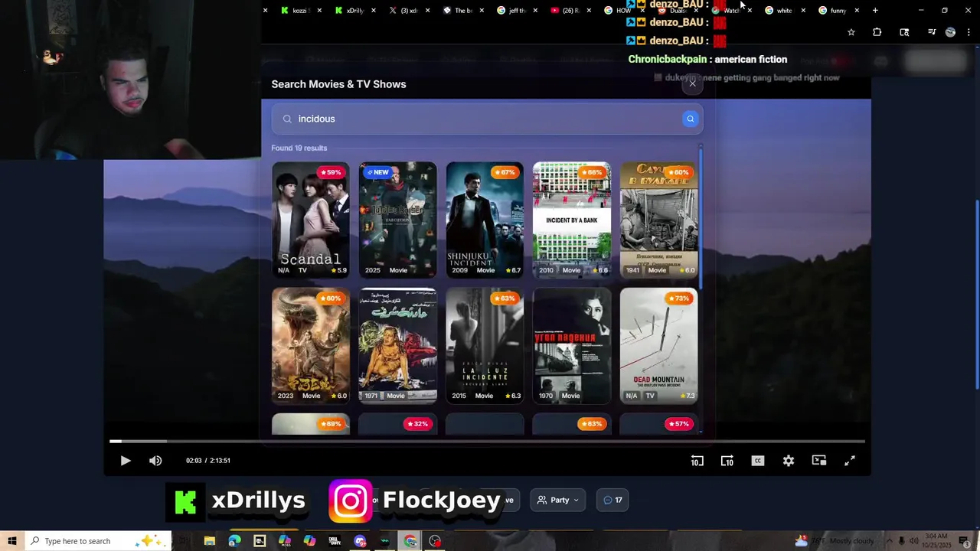Open the 2023 dragon movie result

tap(310, 345)
